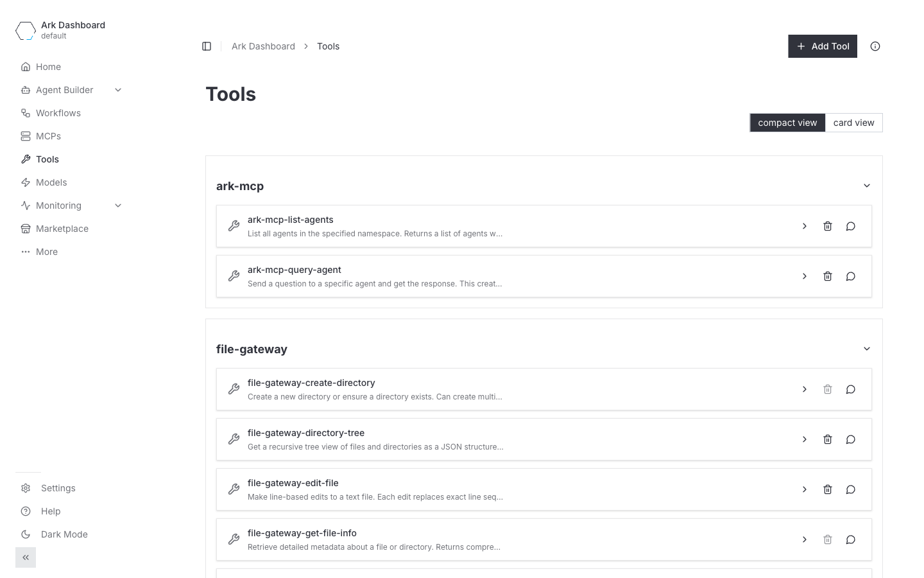This screenshot has height=578, width=924.
Task: Switch to compact view
Action: coord(787,123)
